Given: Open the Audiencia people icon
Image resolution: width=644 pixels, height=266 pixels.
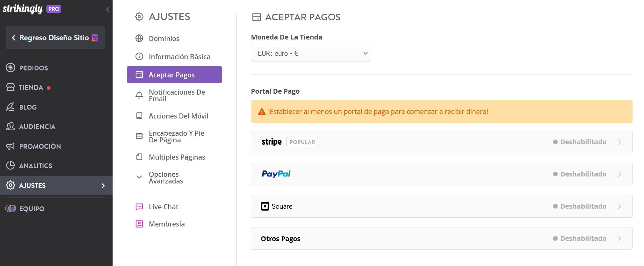Looking at the screenshot, I should tap(10, 126).
